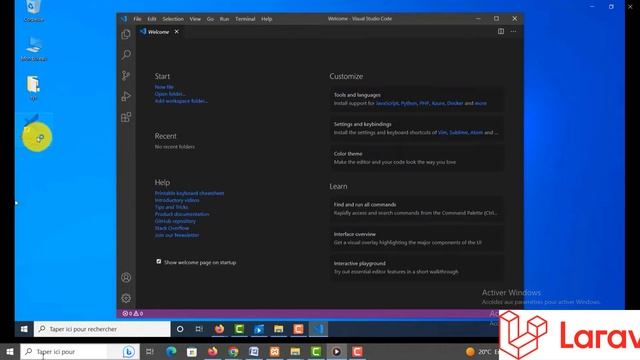The image size is (640, 360).
Task: Click the 20°C weather widget in outermost taskbar
Action: click(479, 351)
